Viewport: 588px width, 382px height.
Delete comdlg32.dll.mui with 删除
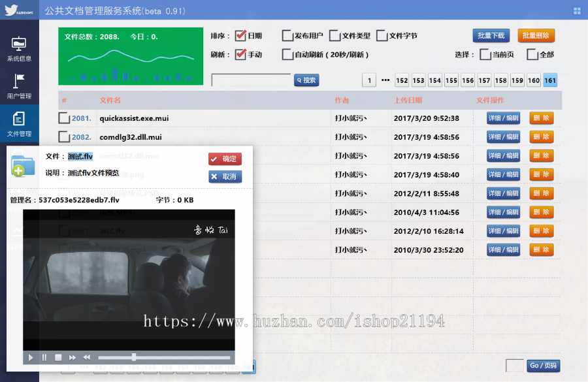[x=542, y=137]
